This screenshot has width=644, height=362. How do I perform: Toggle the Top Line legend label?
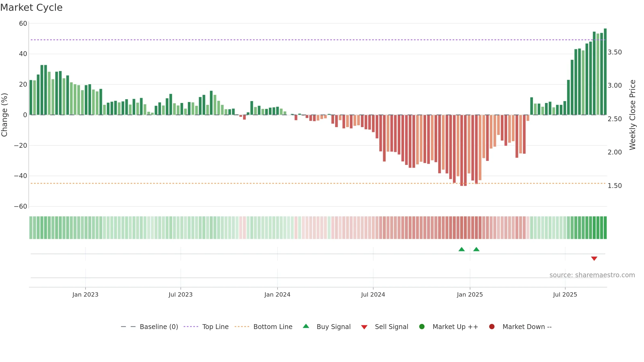(x=215, y=327)
